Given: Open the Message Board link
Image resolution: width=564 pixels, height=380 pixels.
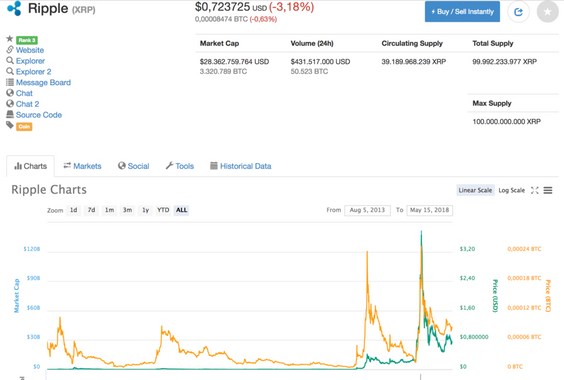Looking at the screenshot, I should tap(43, 82).
